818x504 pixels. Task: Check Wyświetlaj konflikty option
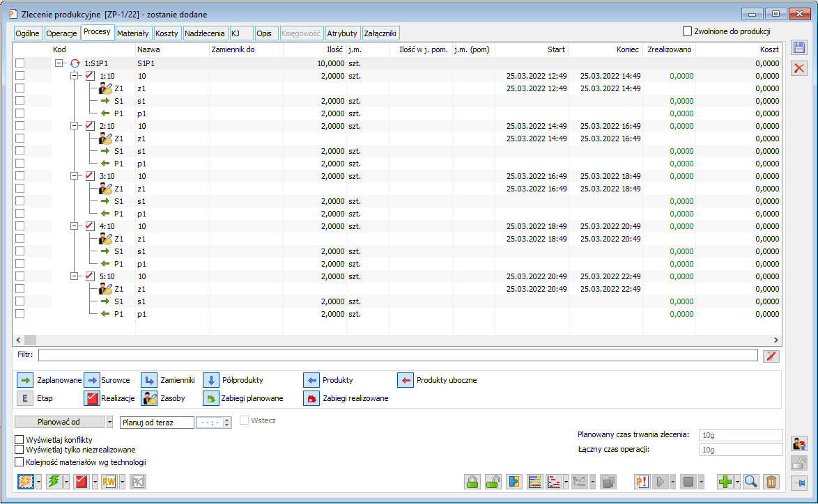pyautogui.click(x=20, y=439)
